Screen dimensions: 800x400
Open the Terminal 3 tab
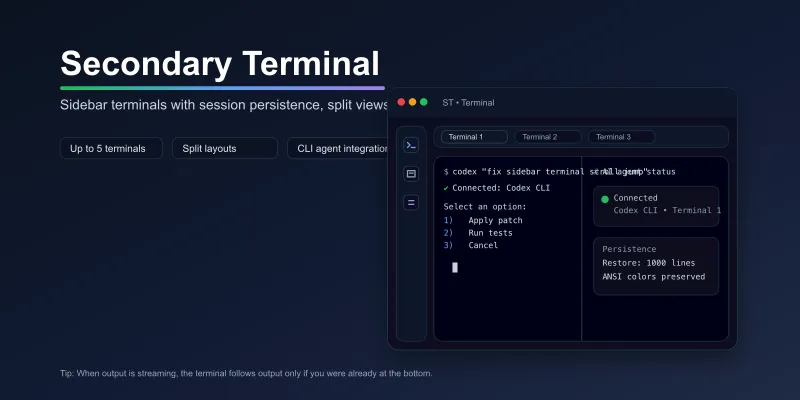click(621, 137)
